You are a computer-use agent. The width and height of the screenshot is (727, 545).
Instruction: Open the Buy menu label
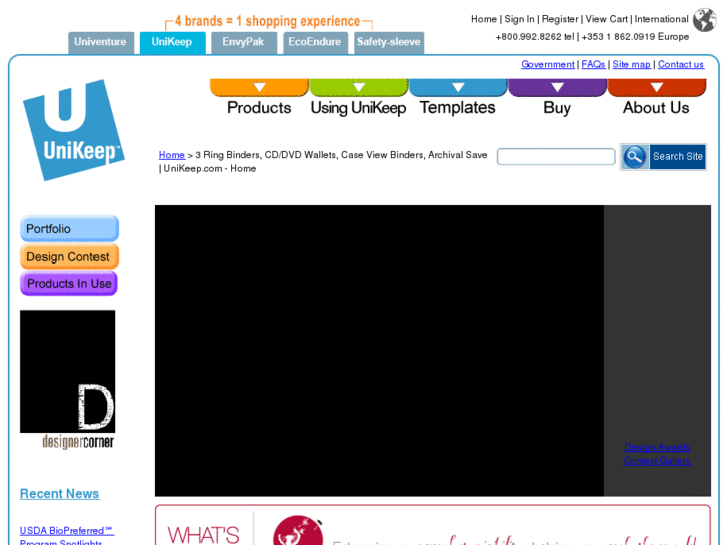[x=557, y=108]
